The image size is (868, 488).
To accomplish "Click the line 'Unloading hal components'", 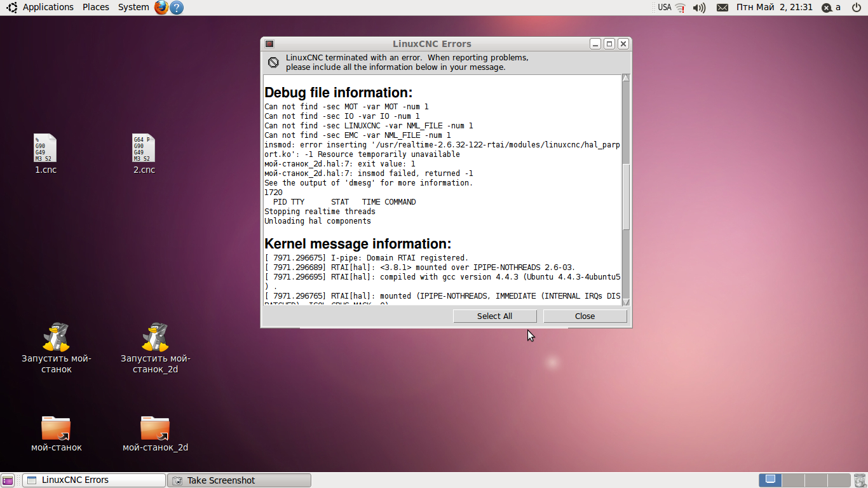I will (x=318, y=221).
